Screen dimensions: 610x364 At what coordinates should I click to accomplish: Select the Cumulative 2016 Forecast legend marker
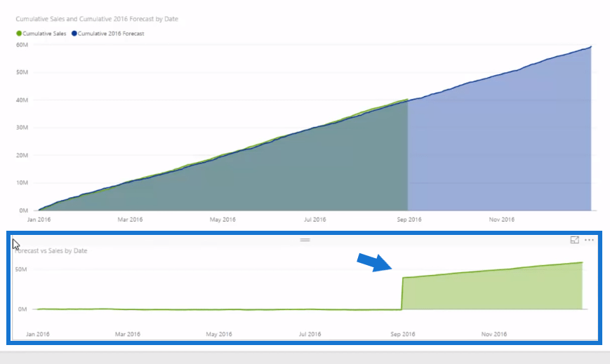[x=74, y=34]
